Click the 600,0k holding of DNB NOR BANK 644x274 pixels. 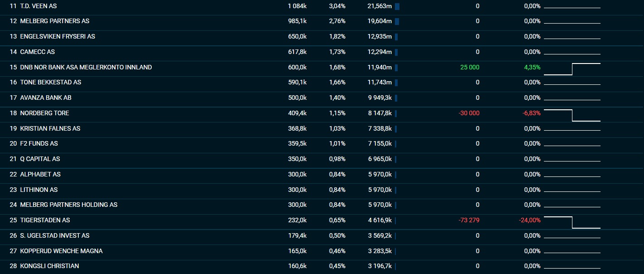(297, 67)
